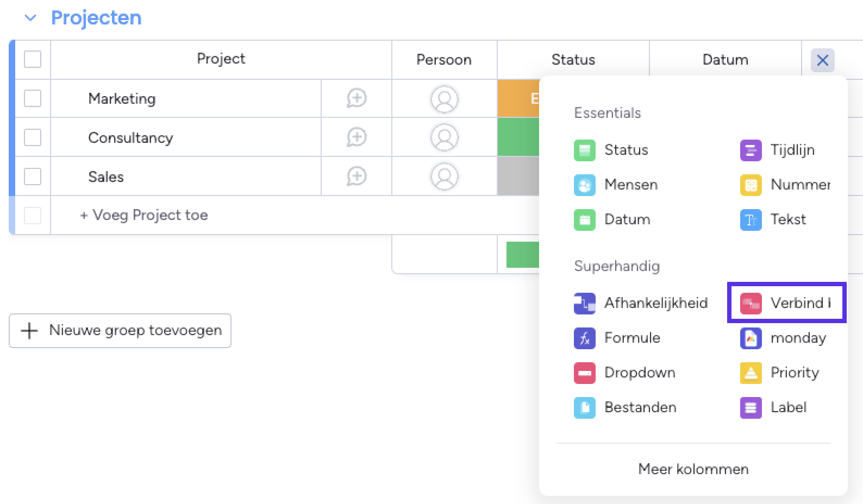Add a Dropdown column type
The width and height of the screenshot is (863, 504).
[x=639, y=373]
